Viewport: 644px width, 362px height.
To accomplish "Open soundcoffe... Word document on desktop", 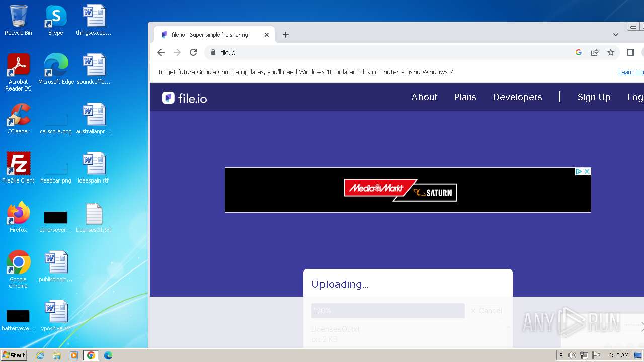I will pyautogui.click(x=94, y=69).
